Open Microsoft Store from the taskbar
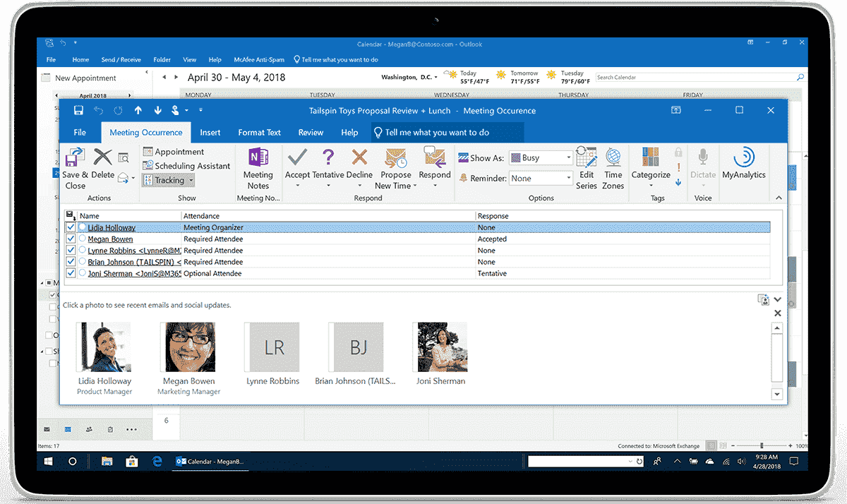The width and height of the screenshot is (847, 504). [x=131, y=461]
